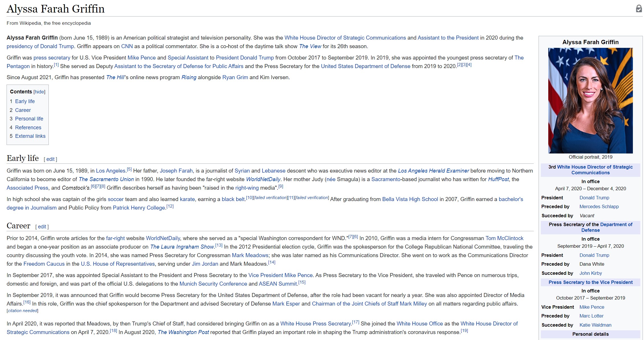Open Marc Lotter in infobox
The width and height of the screenshot is (644, 340).
[x=591, y=316]
